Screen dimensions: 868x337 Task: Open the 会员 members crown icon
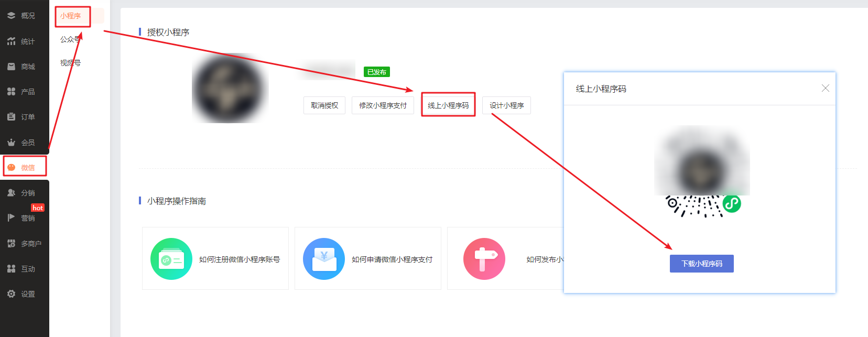point(11,142)
